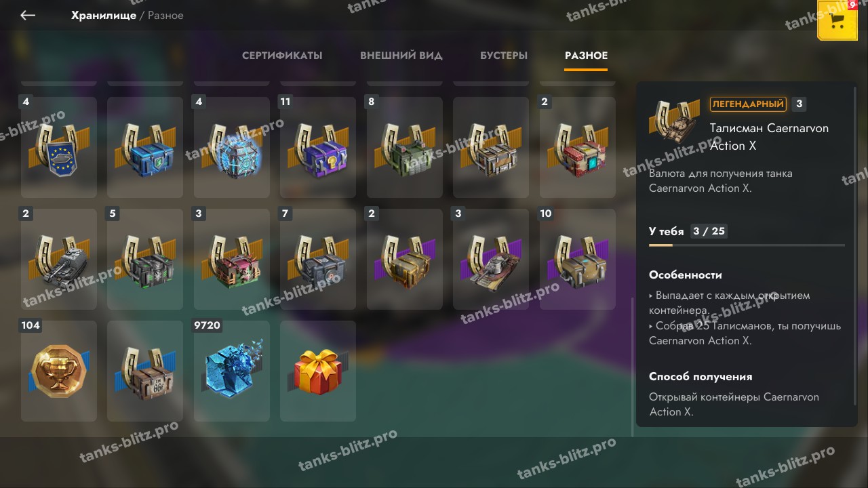Select the bronze trophy medal item
The width and height of the screenshot is (868, 488).
tap(59, 371)
